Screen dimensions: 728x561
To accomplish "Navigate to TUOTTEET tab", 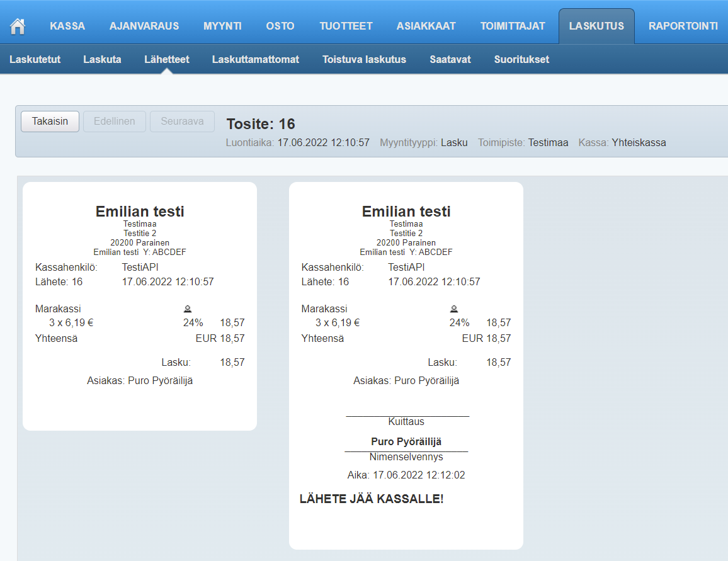I will coord(346,26).
